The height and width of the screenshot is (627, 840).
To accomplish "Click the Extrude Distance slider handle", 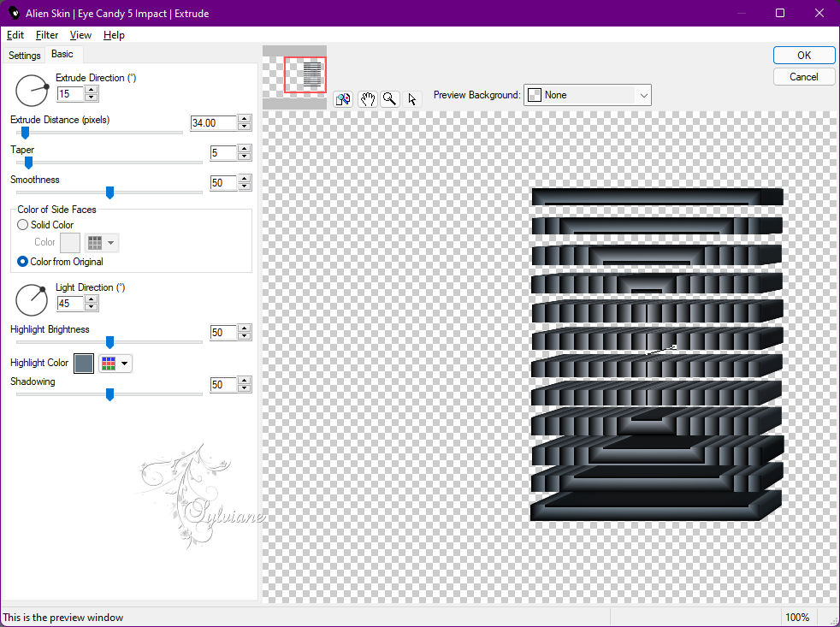I will coord(25,133).
